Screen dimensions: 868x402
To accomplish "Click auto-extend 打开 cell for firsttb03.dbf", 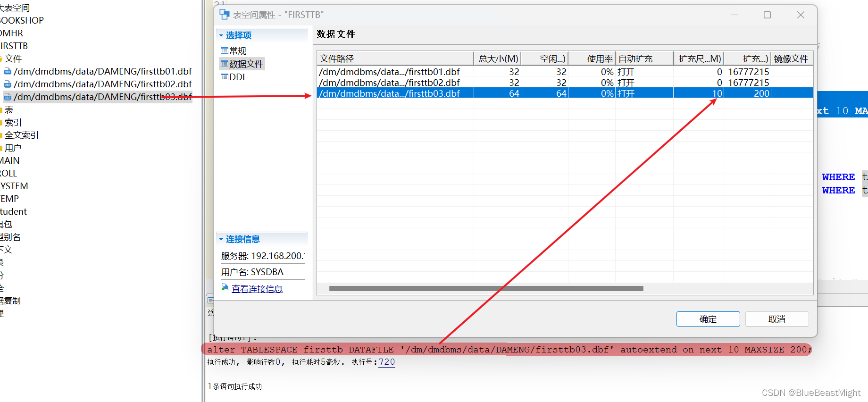I will (x=644, y=93).
